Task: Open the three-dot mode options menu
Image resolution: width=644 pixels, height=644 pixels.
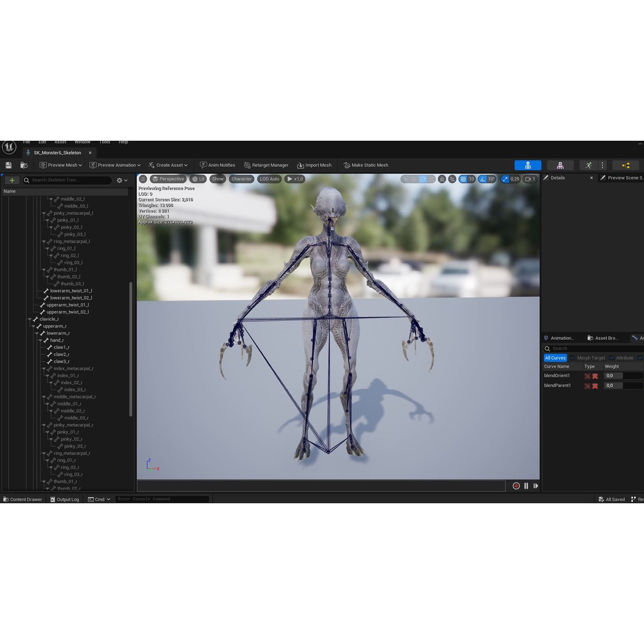Action: click(x=602, y=165)
